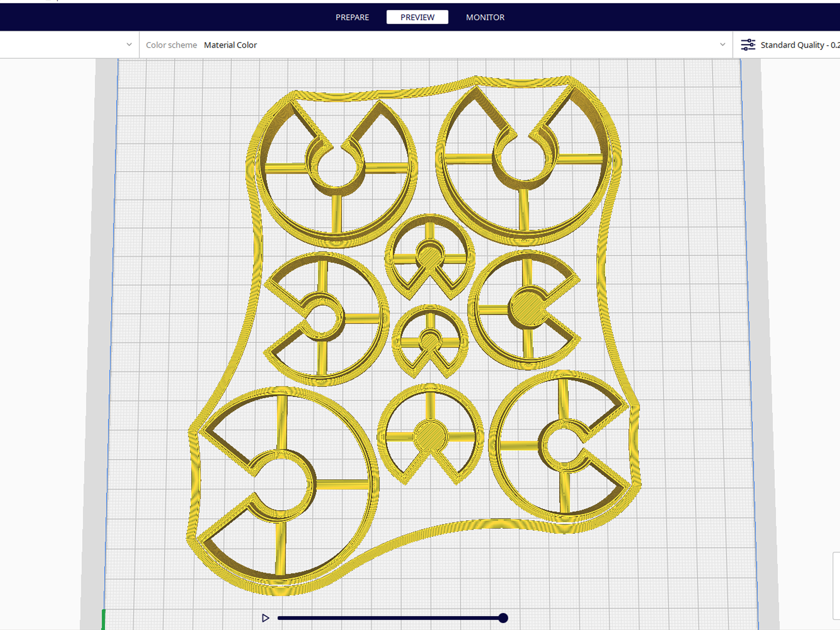840x630 pixels.
Task: Expand the view type dropdown chevron at left
Action: [x=129, y=45]
